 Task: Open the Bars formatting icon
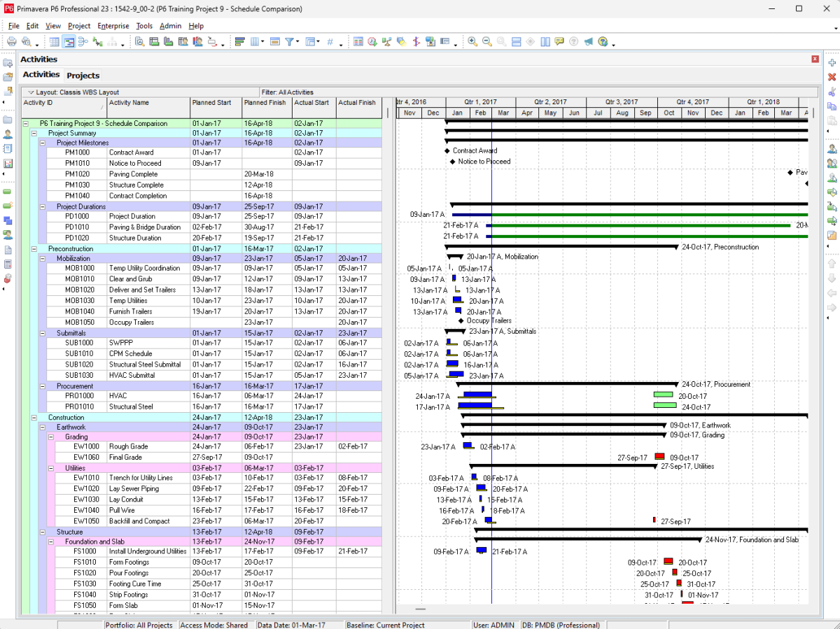click(239, 42)
